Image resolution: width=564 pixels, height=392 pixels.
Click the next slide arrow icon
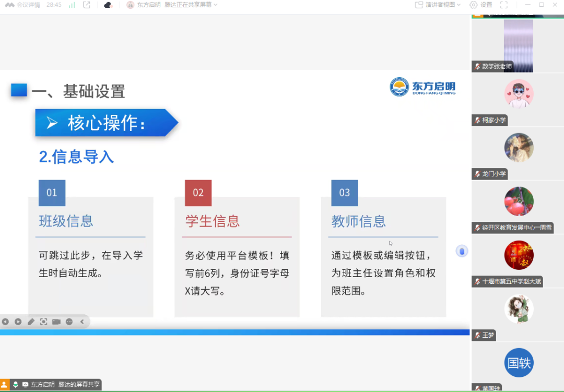[x=18, y=322]
